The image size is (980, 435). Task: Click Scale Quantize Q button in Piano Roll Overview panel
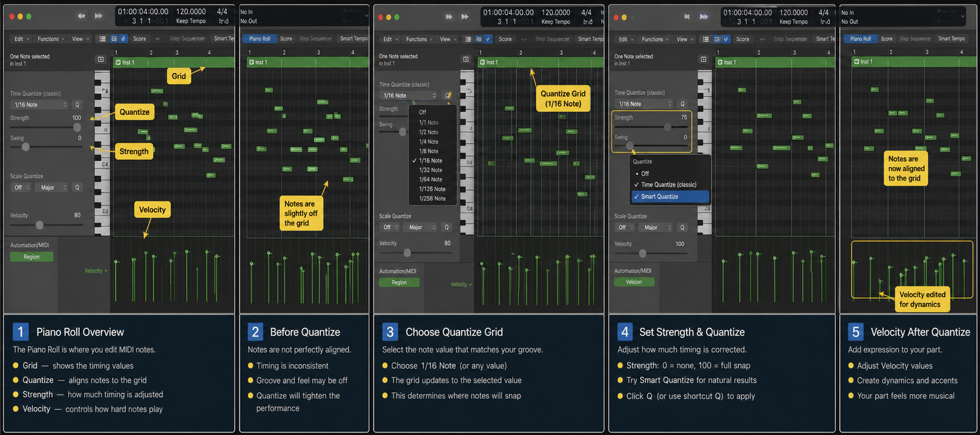[x=77, y=187]
